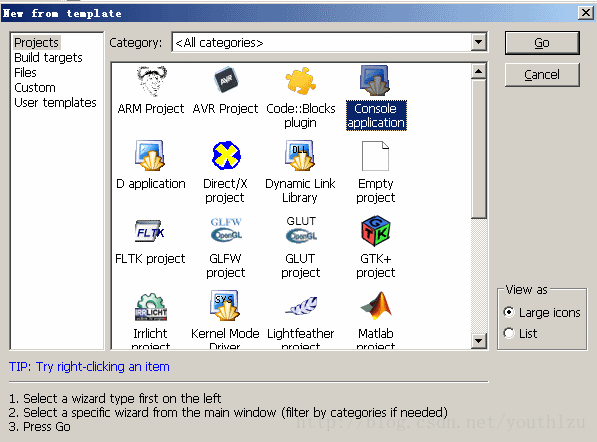Click the 'Console application' label text

376,116
